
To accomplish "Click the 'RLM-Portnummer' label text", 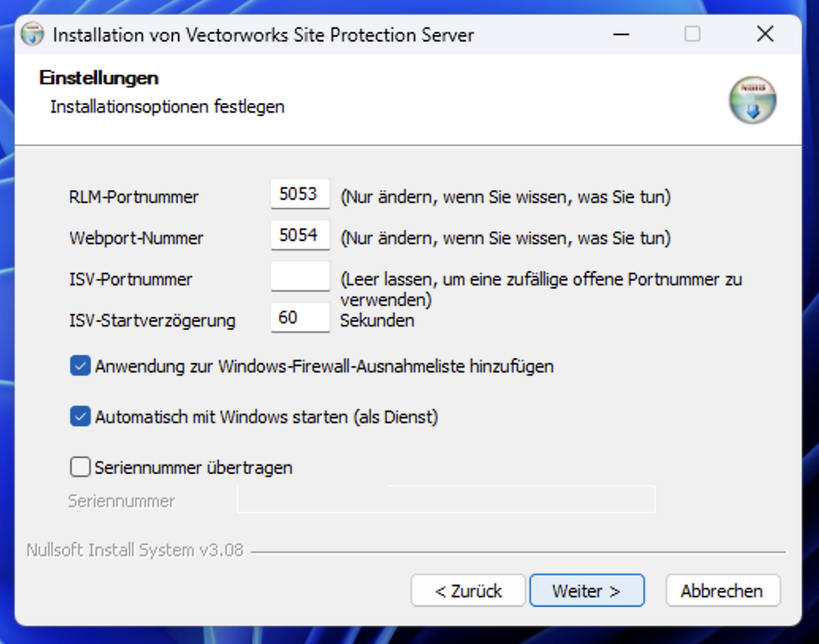I will click(x=134, y=197).
